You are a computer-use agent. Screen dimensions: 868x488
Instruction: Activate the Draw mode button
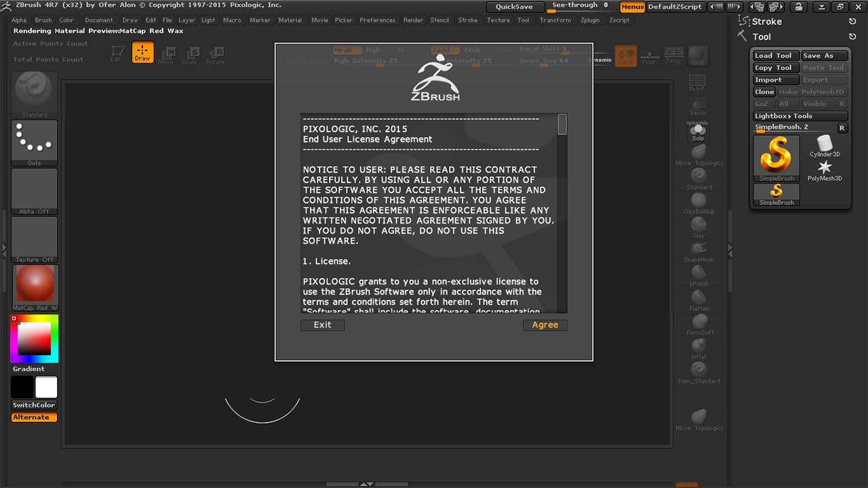(x=142, y=53)
